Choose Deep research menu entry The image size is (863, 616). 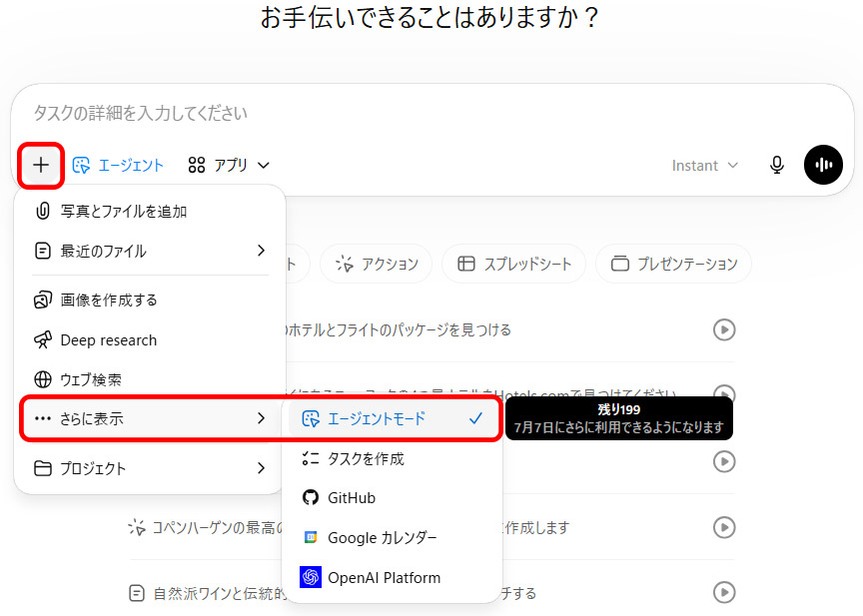[x=150, y=340]
